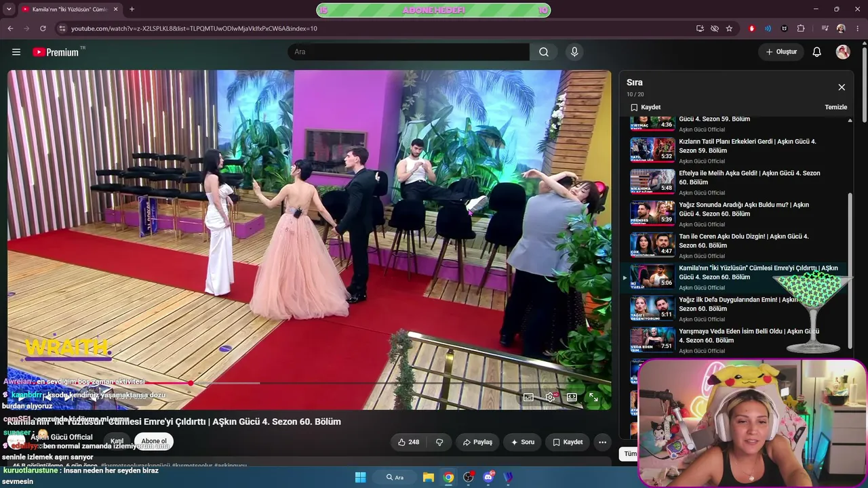Open a new browser tab
This screenshot has width=868, height=488.
[132, 9]
